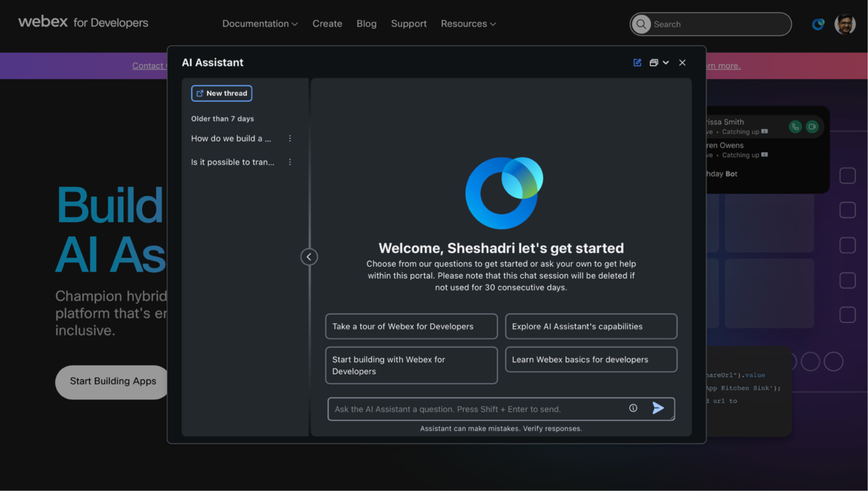Viewport: 868px width, 491px height.
Task: Open the 'Is it possible to tran...' thread
Action: click(233, 162)
